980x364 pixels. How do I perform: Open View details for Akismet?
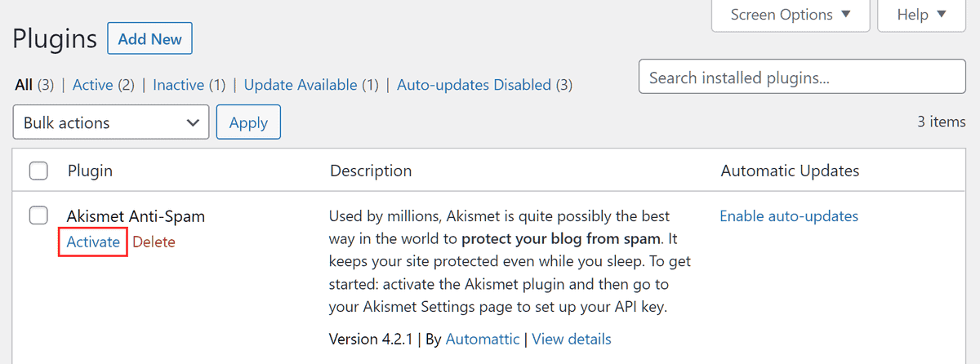[571, 339]
